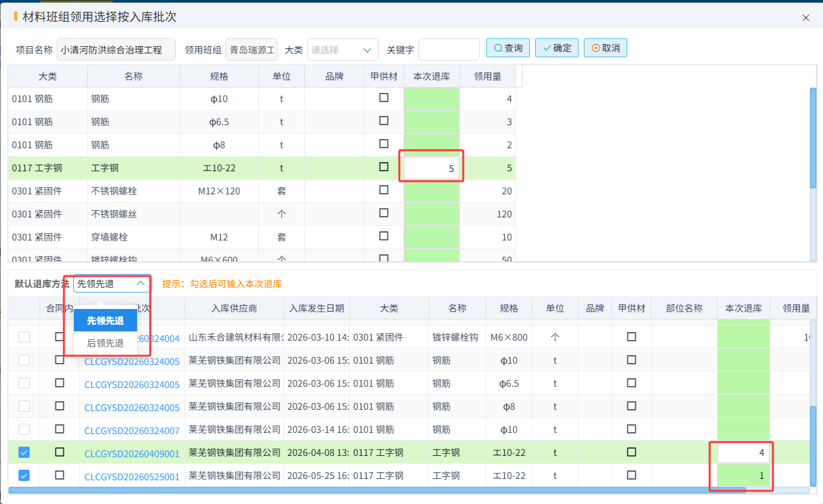Choose 后领先退 in the dropdown list
Image resolution: width=823 pixels, height=504 pixels.
105,343
